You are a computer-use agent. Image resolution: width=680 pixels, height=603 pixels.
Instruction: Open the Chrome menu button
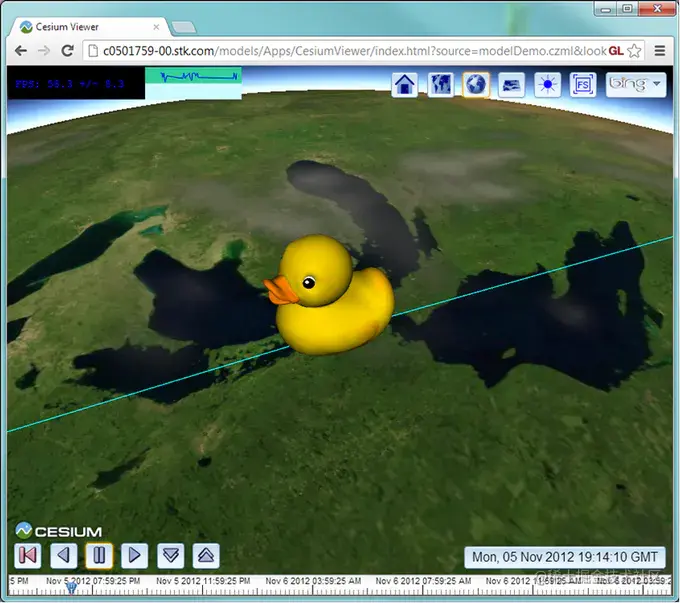coord(660,51)
